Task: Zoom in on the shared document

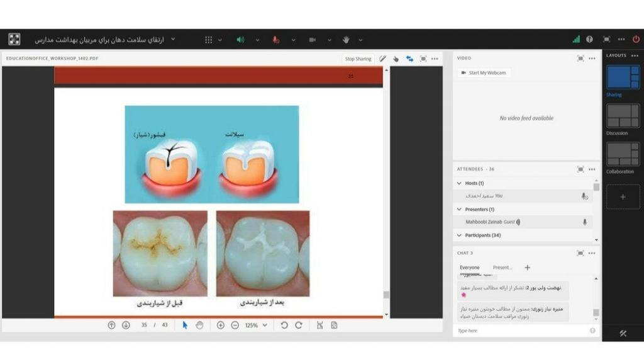Action: 221,325
